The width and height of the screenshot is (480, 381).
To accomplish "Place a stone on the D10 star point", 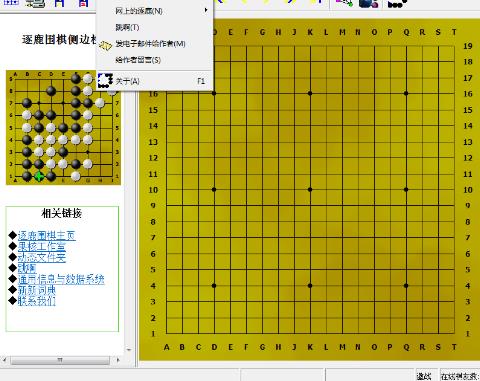I will [214, 190].
